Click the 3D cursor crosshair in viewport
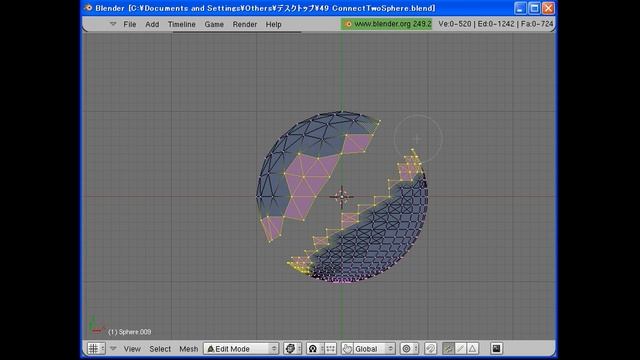Screen dimensions: 640x360 342,197
